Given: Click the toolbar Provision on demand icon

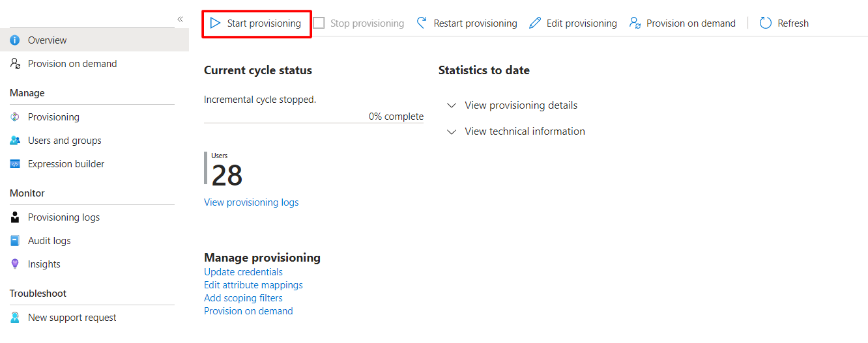Looking at the screenshot, I should tap(635, 23).
